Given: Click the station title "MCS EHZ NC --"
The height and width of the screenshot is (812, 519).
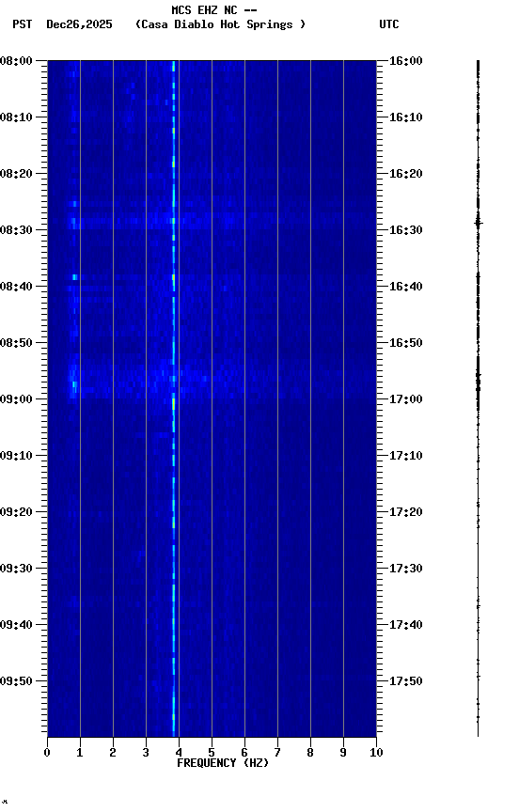Looking at the screenshot, I should (214, 9).
